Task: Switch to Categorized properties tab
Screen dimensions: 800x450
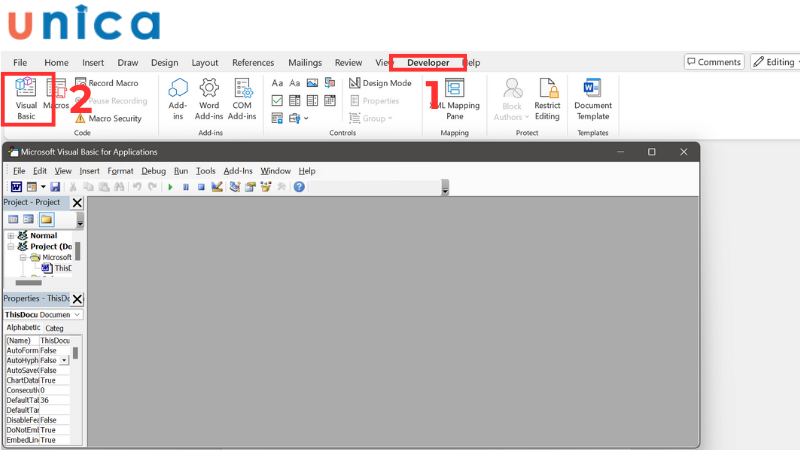Action: pos(54,328)
